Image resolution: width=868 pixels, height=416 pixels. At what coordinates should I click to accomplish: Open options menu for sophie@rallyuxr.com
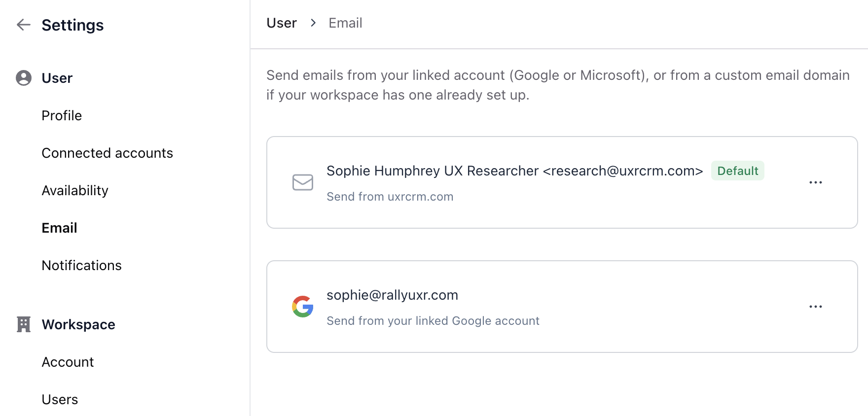(x=815, y=307)
